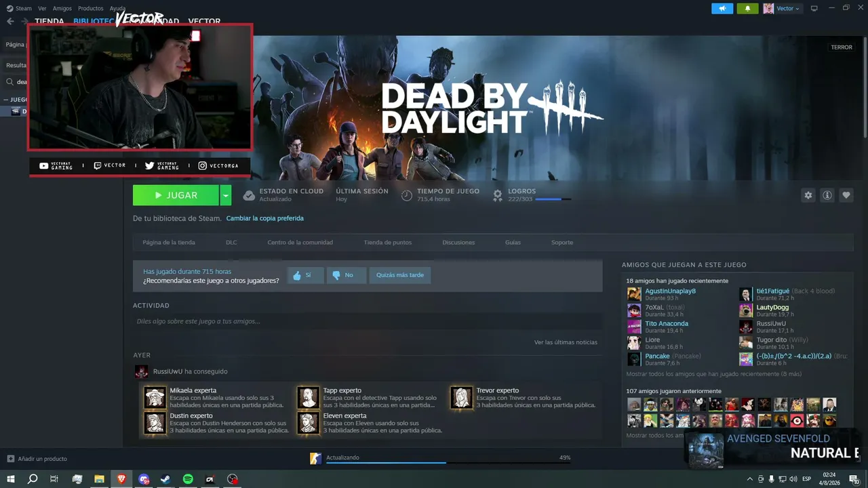Open Mikaela experta achievement icon
Viewport: 868px width, 488px height.
pyautogui.click(x=155, y=398)
